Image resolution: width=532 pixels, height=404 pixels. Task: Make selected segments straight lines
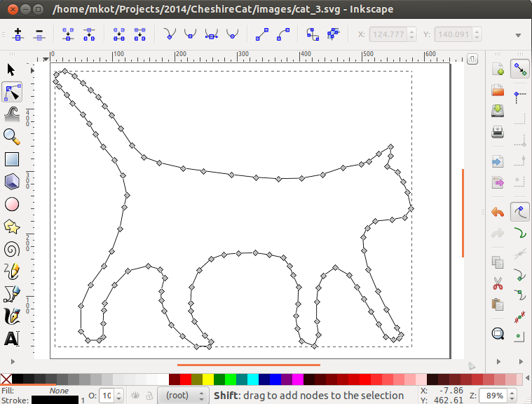click(262, 34)
